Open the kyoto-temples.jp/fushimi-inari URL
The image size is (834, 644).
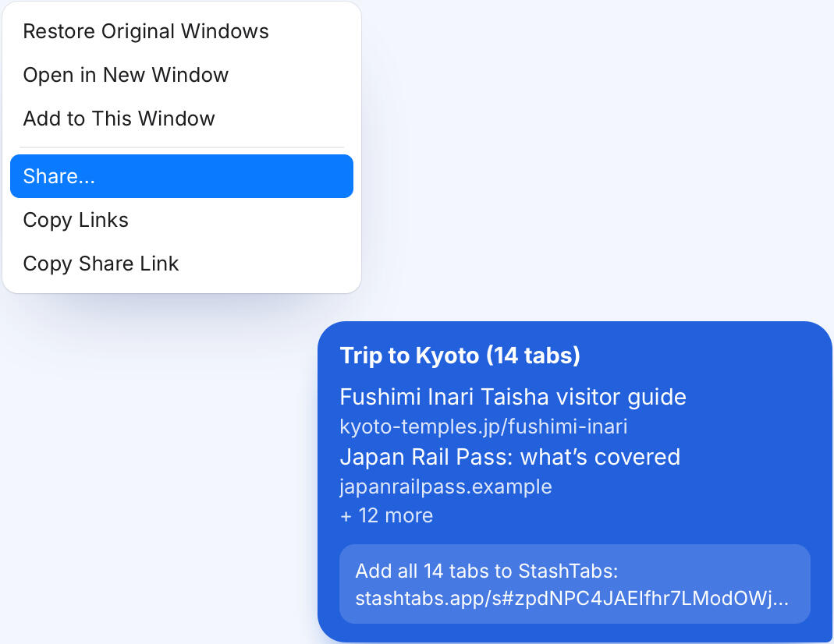pyautogui.click(x=484, y=426)
